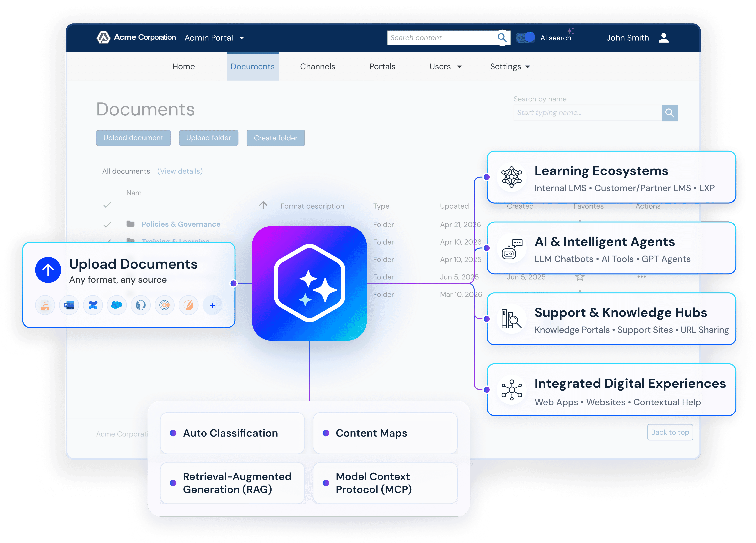Click the Learning Ecosystems network icon
Screen dimensions: 756x543
coord(512,177)
